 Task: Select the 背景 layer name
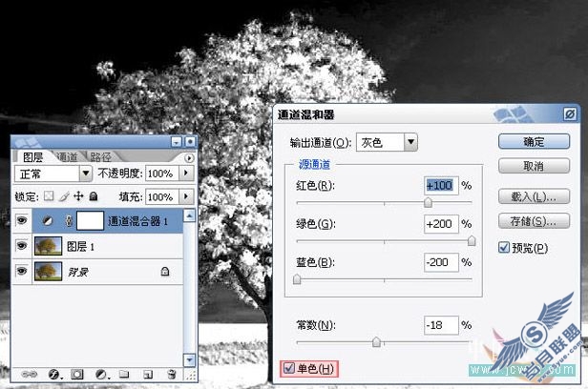(78, 272)
